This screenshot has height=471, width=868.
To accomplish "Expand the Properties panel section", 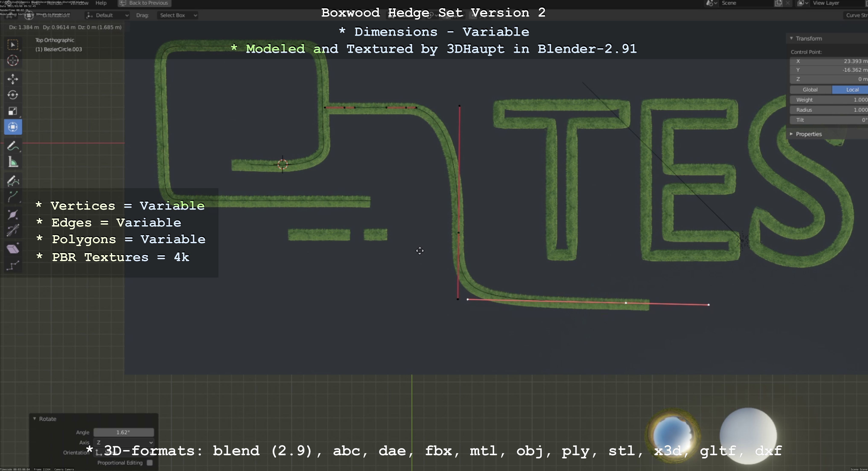I will (808, 134).
